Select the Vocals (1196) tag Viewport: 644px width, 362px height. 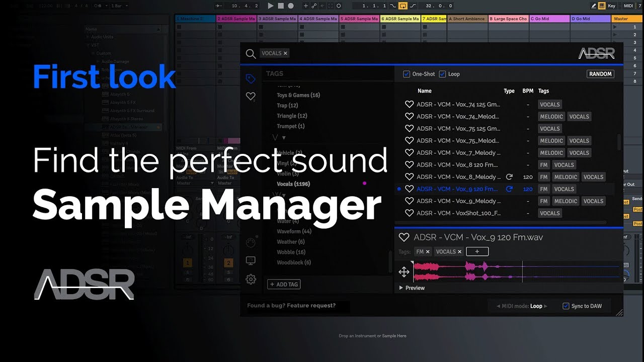point(293,184)
